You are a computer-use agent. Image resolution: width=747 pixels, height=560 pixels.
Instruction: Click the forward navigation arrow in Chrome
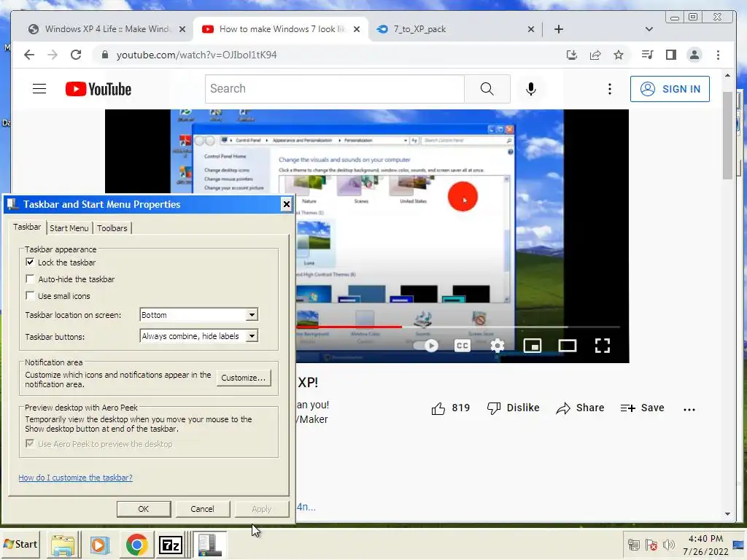point(53,55)
